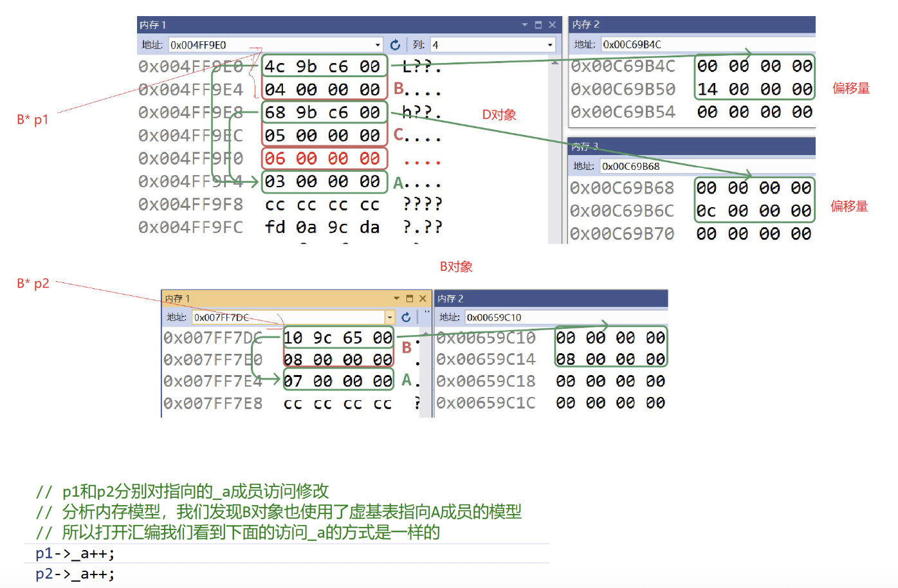898x588 pixels.
Task: Click bytes '05 00 00 00'
Action: coord(323,135)
